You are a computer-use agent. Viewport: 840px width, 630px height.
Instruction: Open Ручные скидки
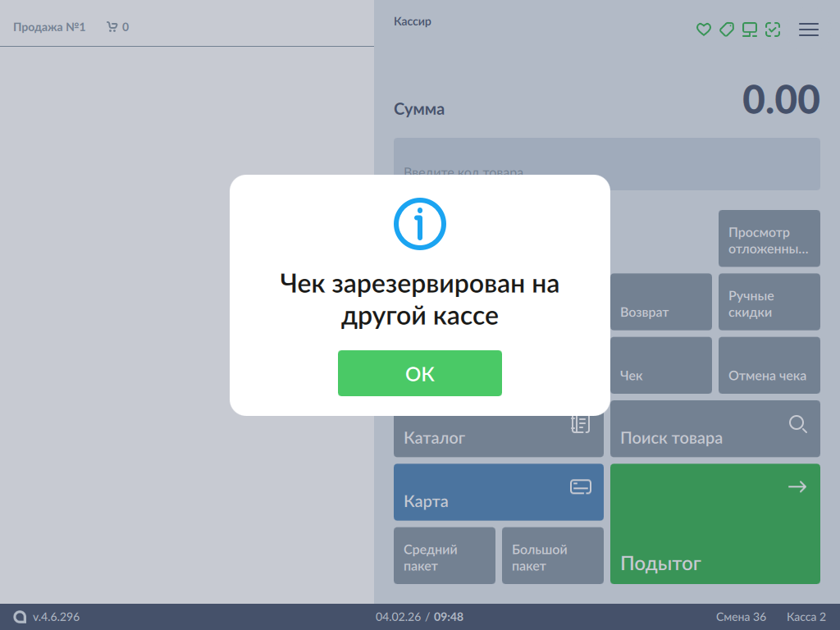tap(769, 303)
